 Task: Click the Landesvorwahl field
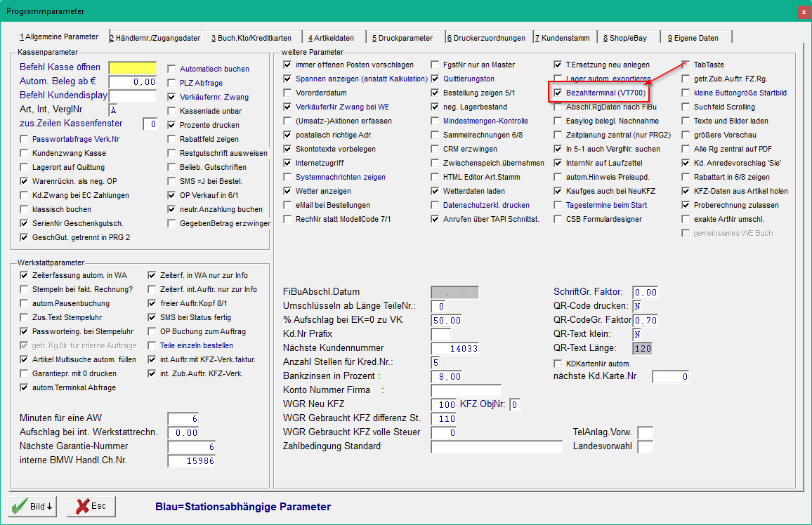tap(646, 446)
